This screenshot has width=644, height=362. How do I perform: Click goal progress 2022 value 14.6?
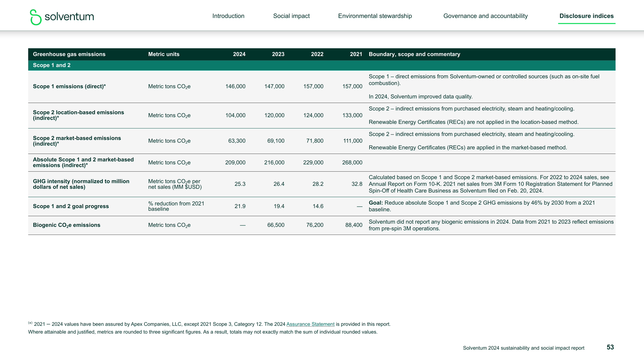[318, 206]
